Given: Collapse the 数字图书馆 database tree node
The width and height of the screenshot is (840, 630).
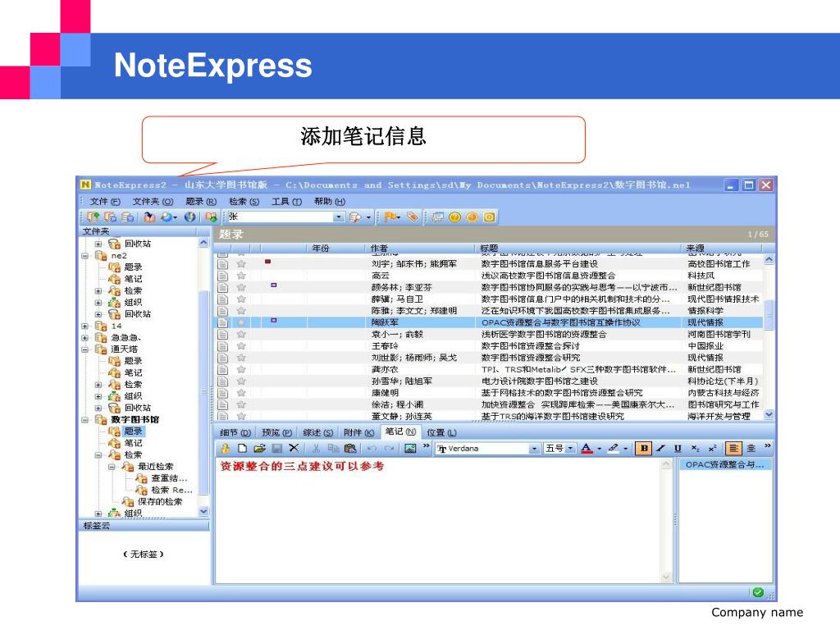Looking at the screenshot, I should (84, 419).
